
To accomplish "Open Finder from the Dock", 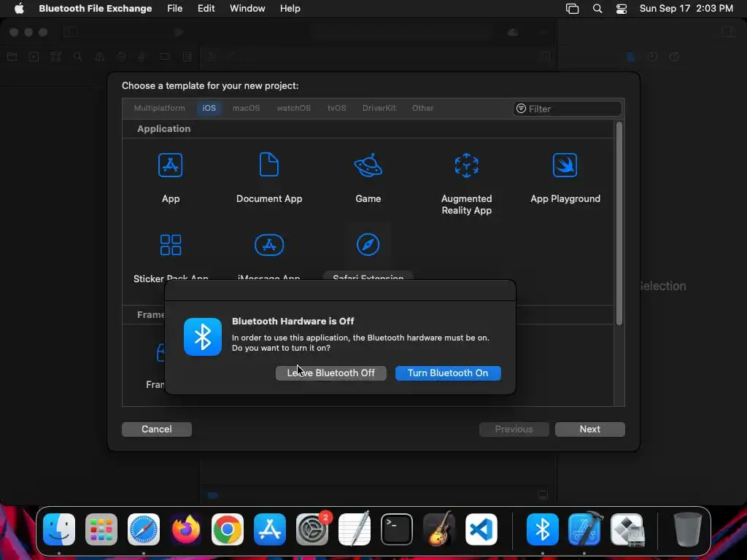I will (59, 529).
